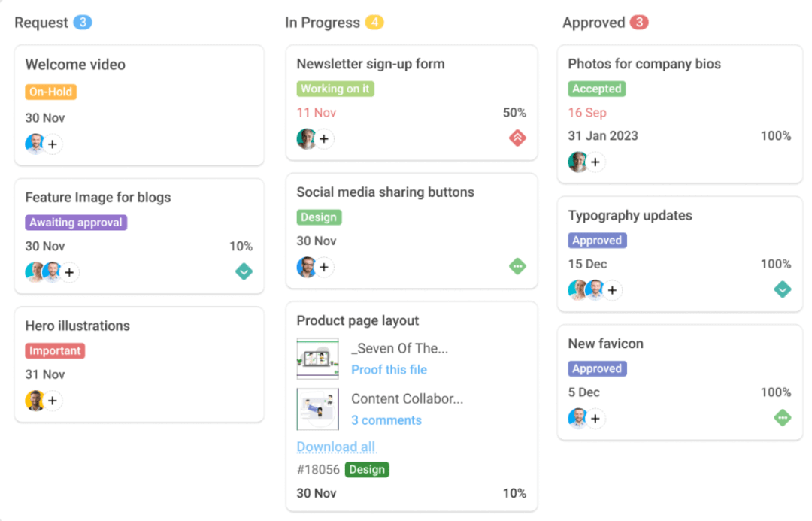The image size is (812, 521).
Task: Click the teal check icon on Feature Image for blogs
Action: [244, 272]
